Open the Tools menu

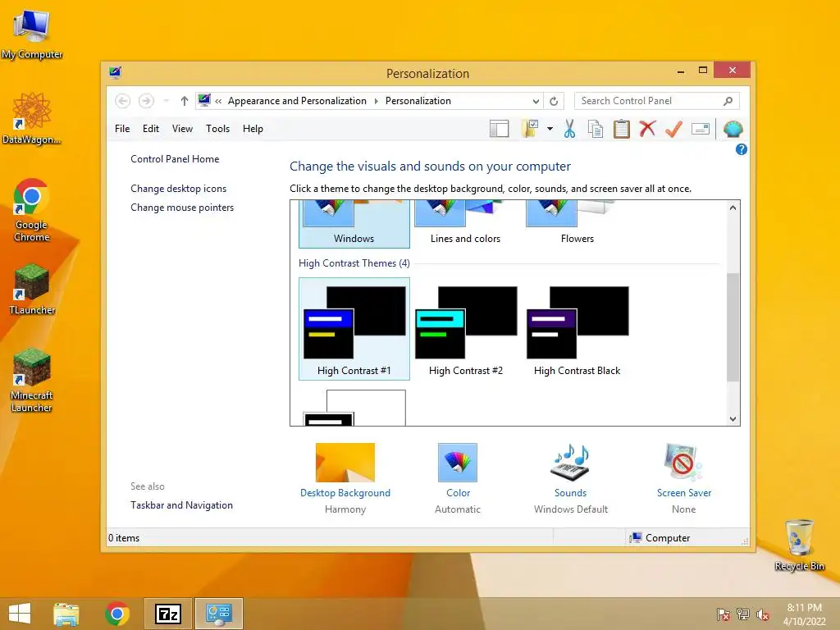pos(217,129)
